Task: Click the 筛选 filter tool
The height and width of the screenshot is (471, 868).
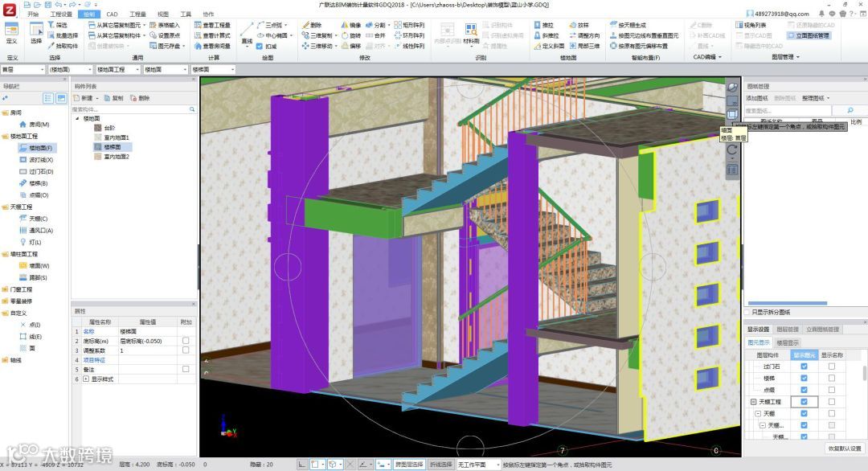Action: pos(58,25)
